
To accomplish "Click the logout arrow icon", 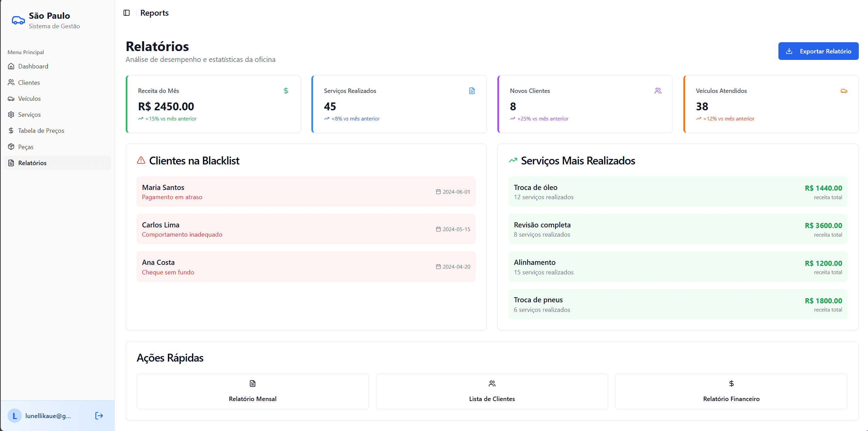I will coord(99,416).
